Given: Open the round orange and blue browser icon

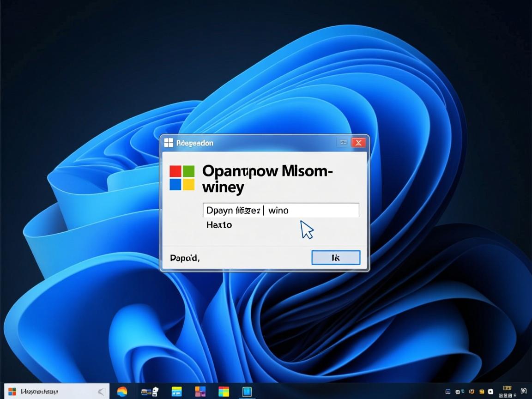Looking at the screenshot, I should pos(122,392).
